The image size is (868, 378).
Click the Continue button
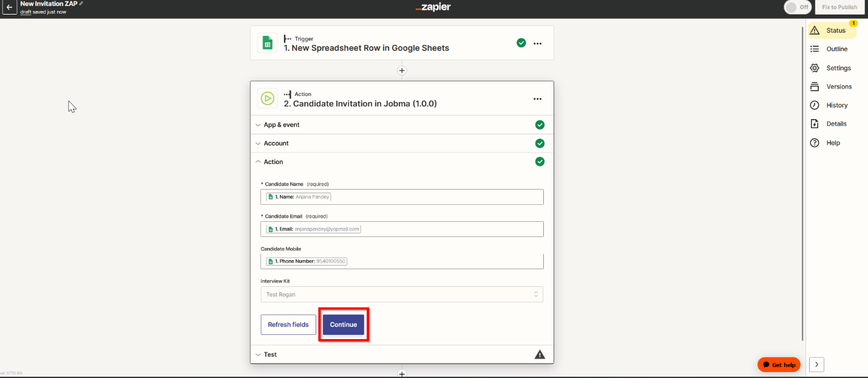(x=344, y=325)
